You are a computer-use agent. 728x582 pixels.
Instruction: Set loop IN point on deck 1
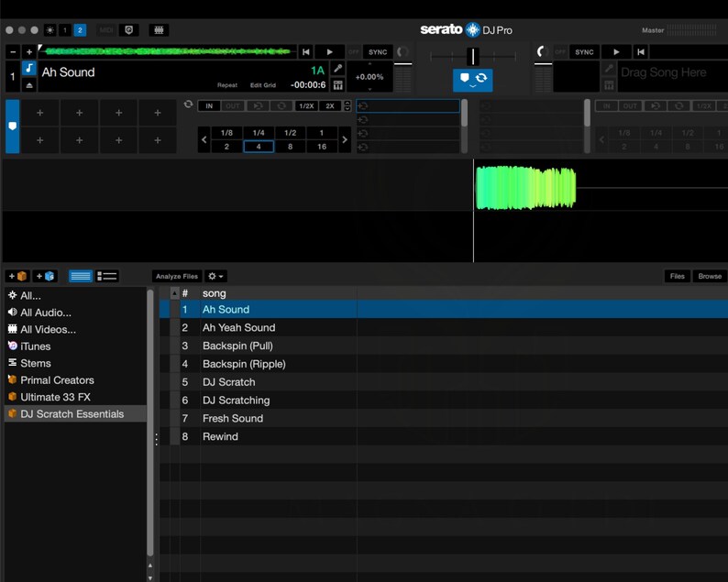point(209,105)
